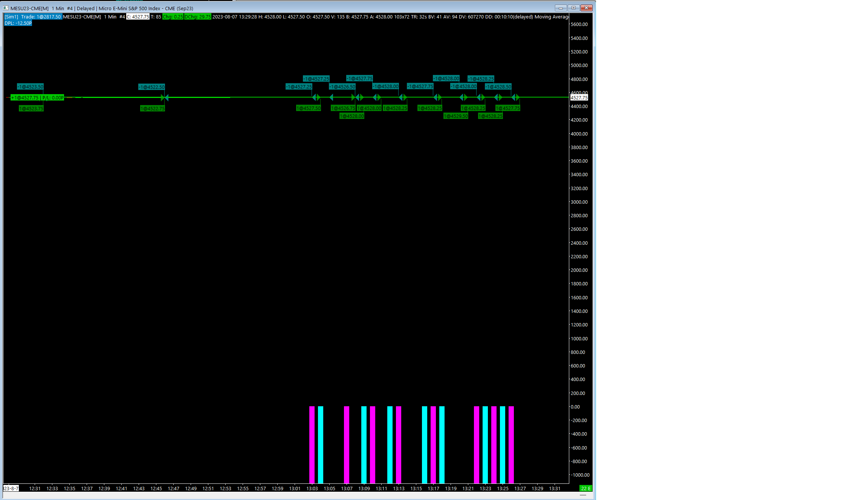Click the -1@4528.50 sell fill label
Screen dimensions: 868x500
[x=498, y=87]
